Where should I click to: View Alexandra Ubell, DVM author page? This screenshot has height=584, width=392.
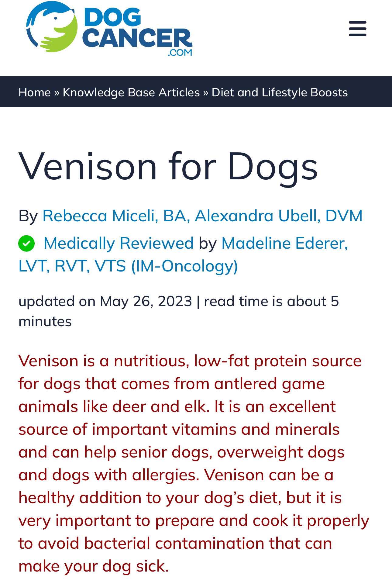279,216
